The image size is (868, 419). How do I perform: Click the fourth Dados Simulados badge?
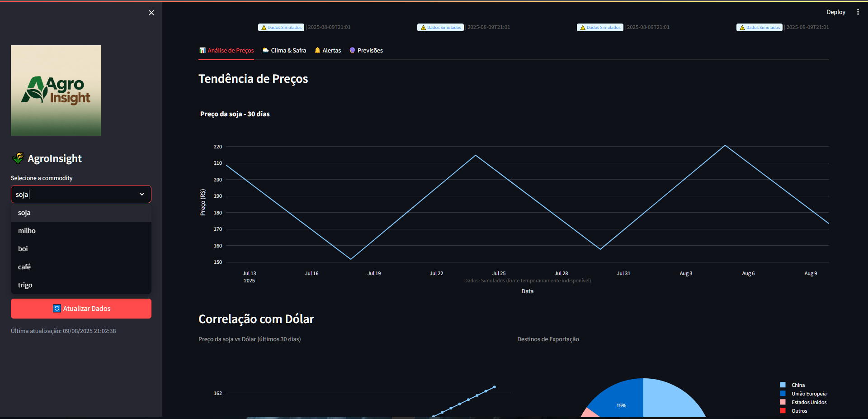[759, 28]
